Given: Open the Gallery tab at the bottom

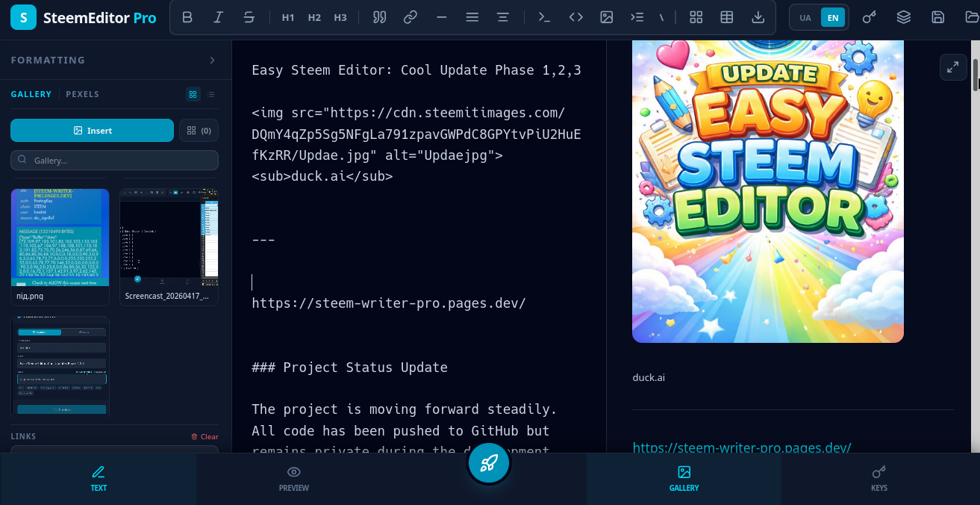Looking at the screenshot, I should [684, 479].
